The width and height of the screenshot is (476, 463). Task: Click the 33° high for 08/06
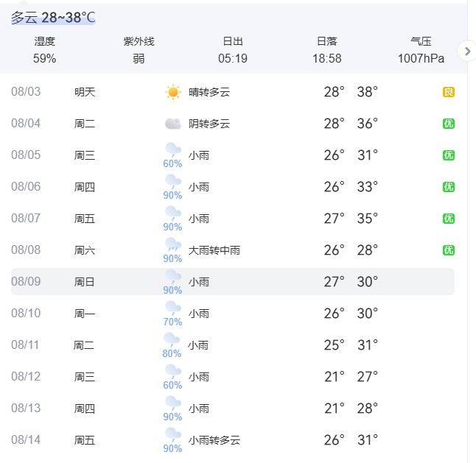[x=368, y=187]
